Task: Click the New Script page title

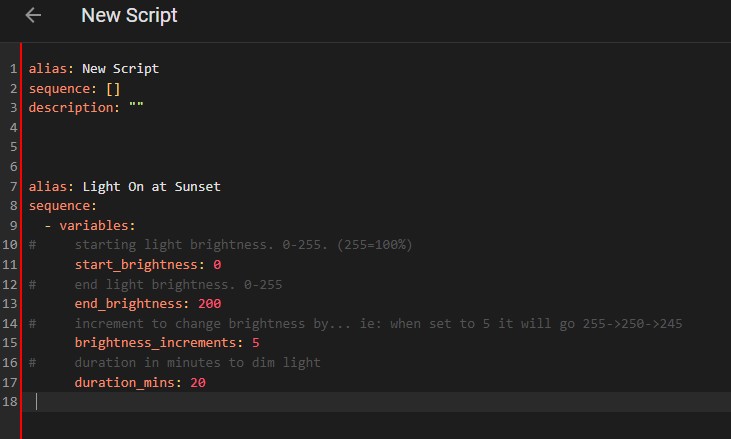Action: point(129,16)
